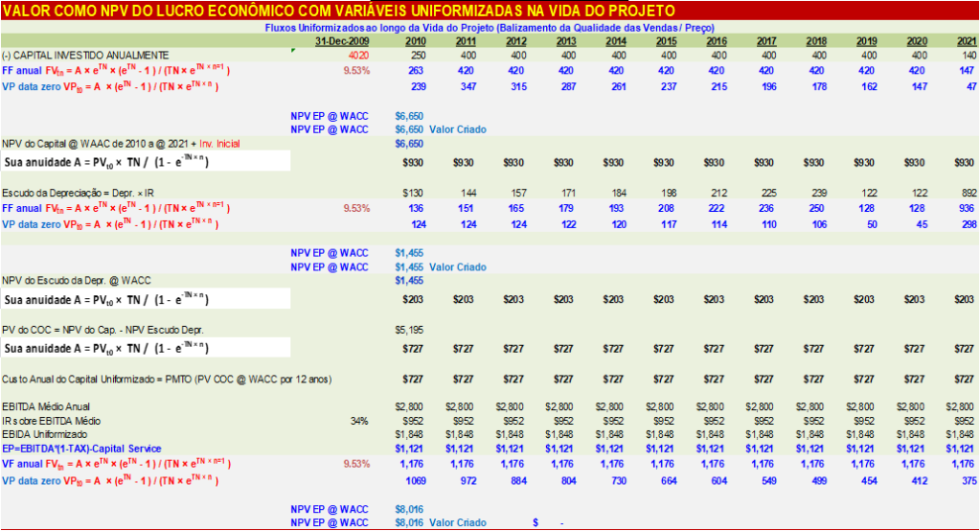This screenshot has width=980, height=531.
Task: Select the 4020 capital invested cell
Action: tap(356, 56)
